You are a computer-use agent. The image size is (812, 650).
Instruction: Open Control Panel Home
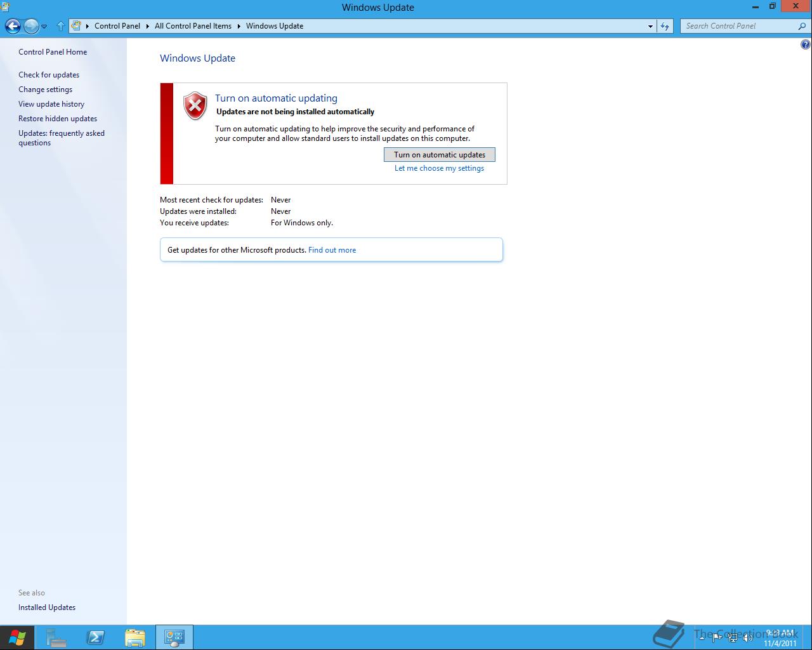[53, 52]
